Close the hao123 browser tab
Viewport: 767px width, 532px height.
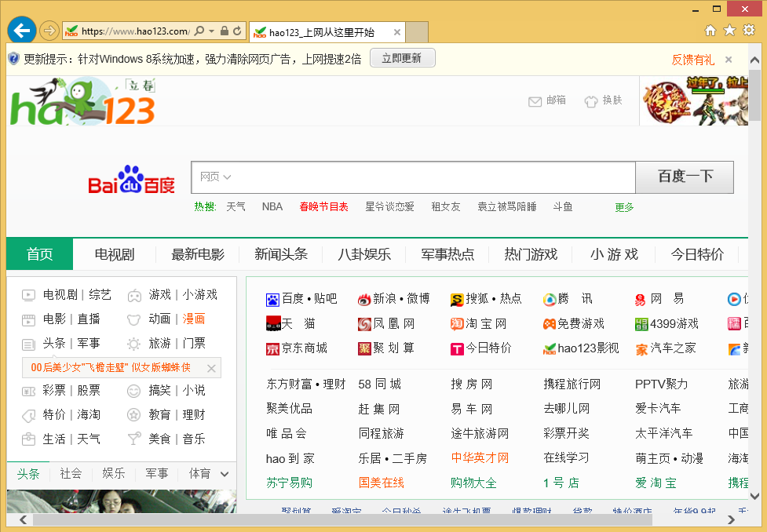397,32
